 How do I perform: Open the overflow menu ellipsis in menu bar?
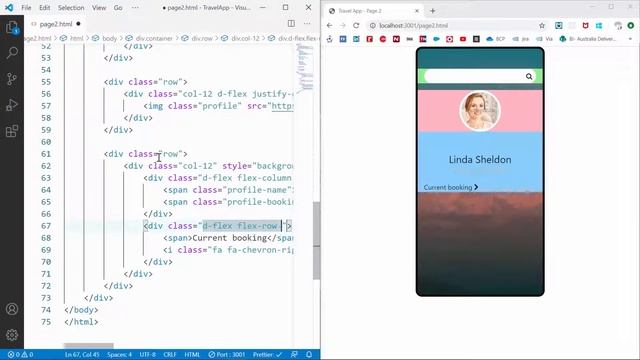coord(135,7)
